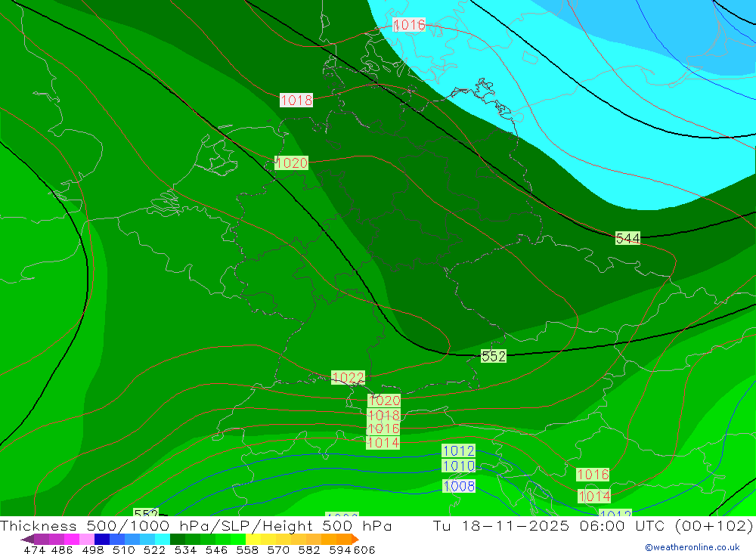Click the 594 legend value
This screenshot has width=756, height=554.
(x=340, y=550)
